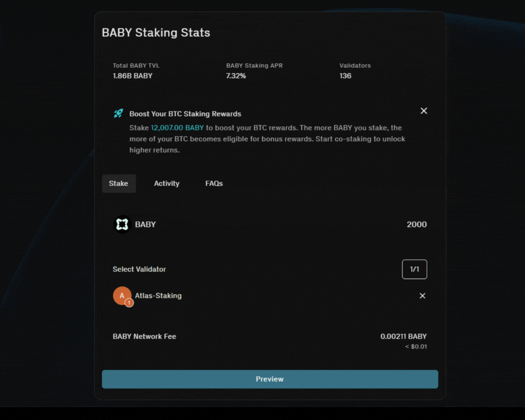Open the validator selection counter

pyautogui.click(x=414, y=269)
